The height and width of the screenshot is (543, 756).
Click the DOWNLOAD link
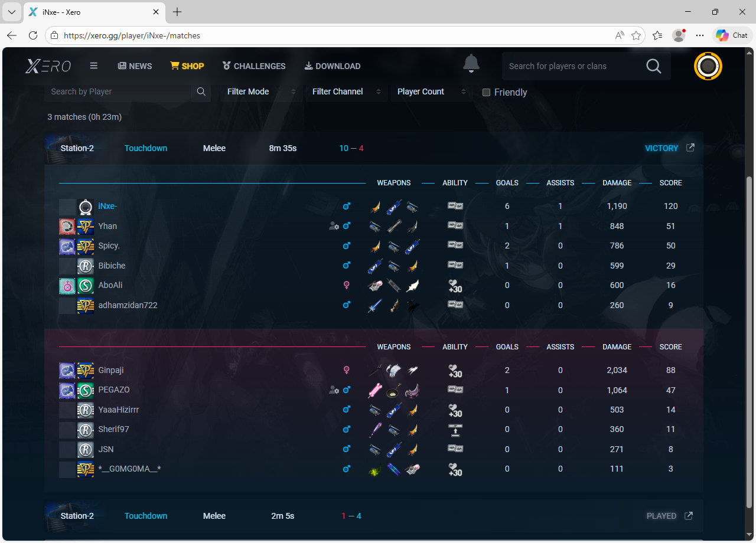coord(332,66)
